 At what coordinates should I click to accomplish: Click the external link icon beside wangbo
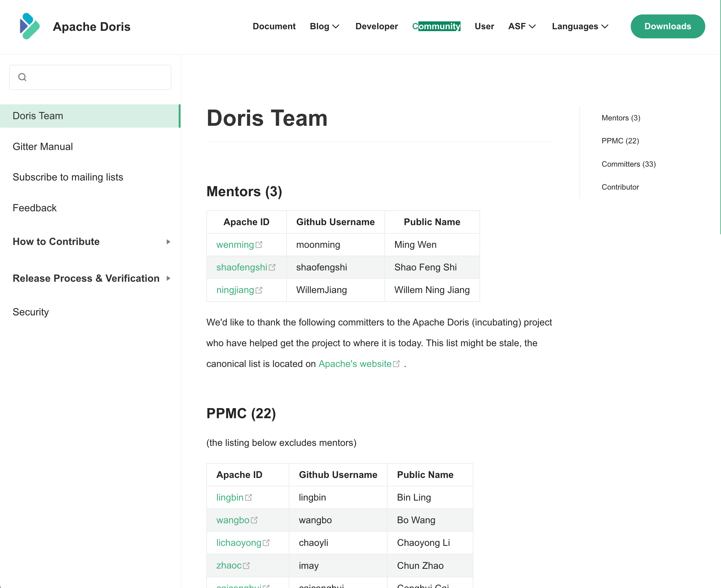pos(254,520)
